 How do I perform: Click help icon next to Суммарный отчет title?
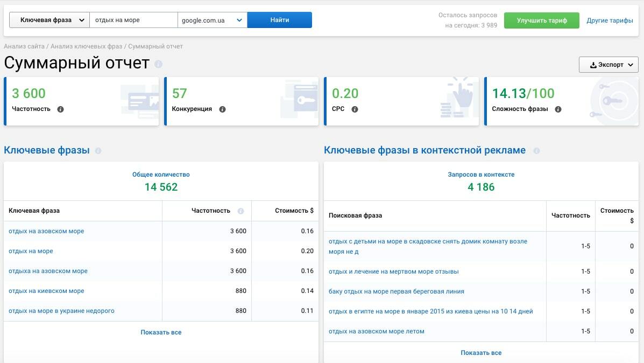coord(158,64)
